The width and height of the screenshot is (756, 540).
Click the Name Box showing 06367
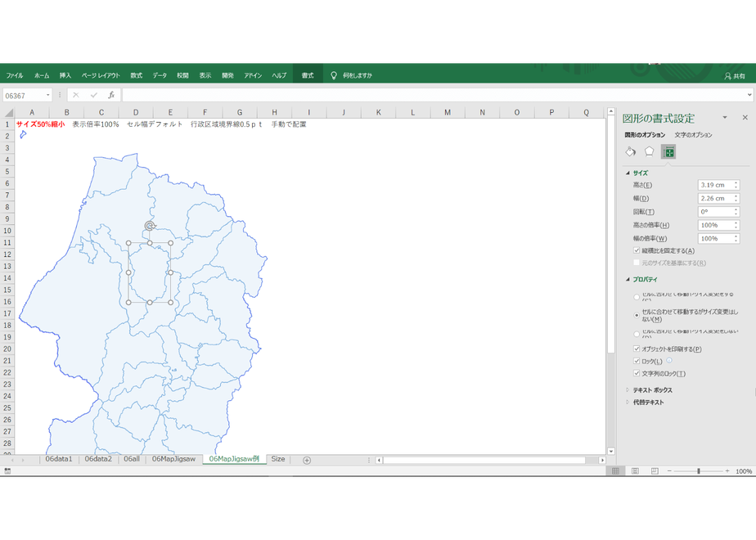tap(24, 96)
